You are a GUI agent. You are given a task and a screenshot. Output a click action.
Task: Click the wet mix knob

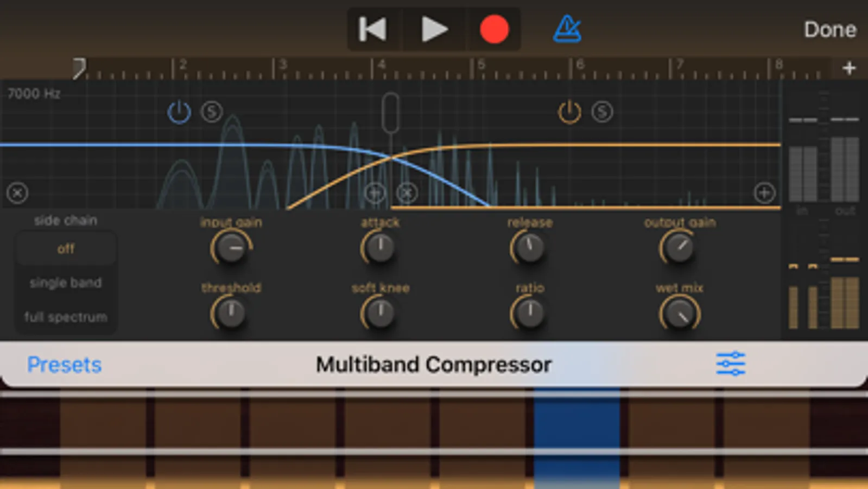point(679,314)
